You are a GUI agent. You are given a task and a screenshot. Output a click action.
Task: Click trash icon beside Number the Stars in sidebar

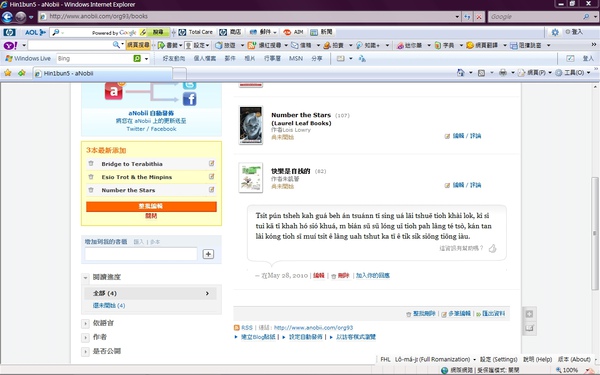point(91,190)
